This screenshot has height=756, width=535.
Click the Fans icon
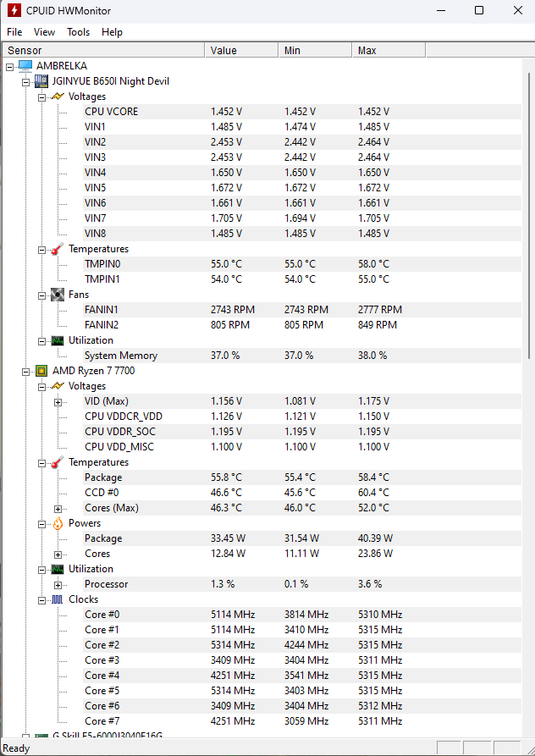pos(58,295)
